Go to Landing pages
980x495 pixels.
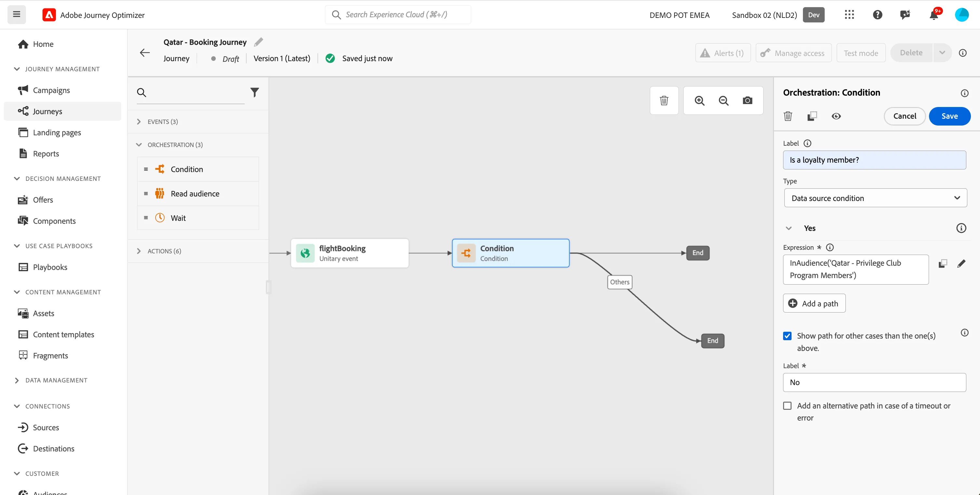(57, 132)
